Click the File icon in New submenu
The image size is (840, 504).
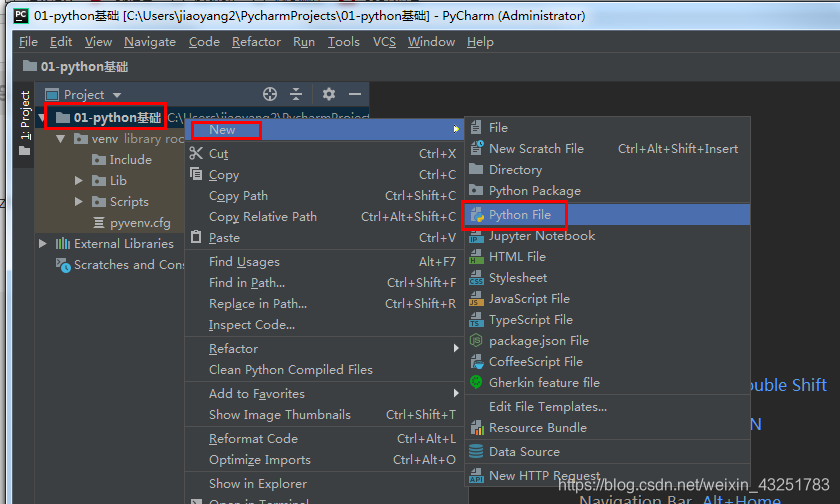point(476,127)
